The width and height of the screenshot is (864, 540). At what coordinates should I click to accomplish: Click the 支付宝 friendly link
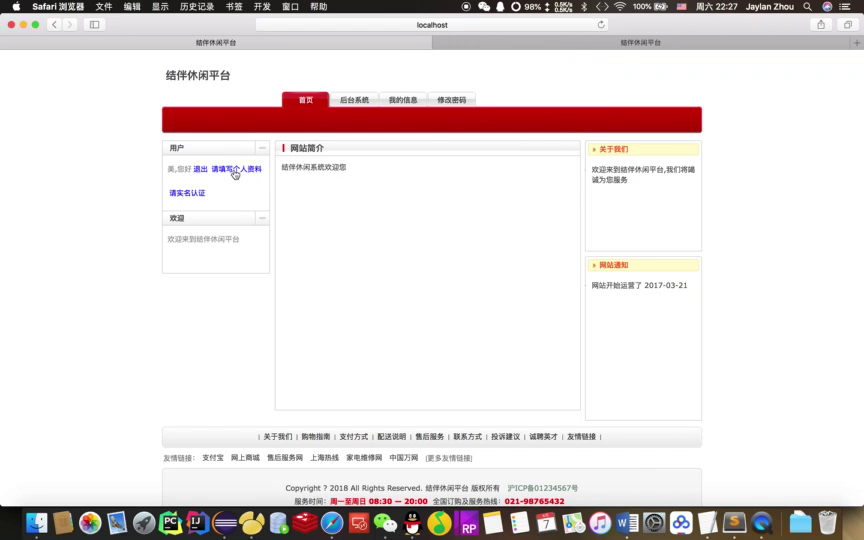[213, 458]
